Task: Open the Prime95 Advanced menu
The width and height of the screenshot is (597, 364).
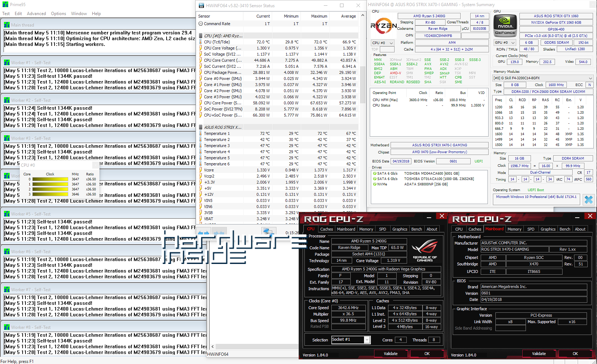Action: coord(36,14)
